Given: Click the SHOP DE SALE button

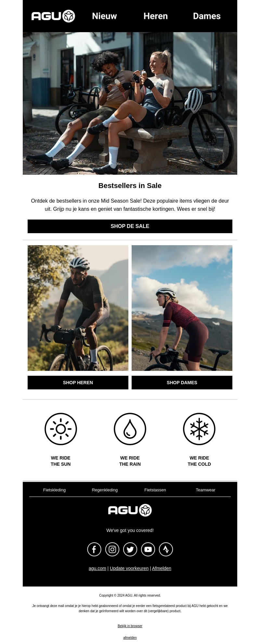Looking at the screenshot, I should click(x=130, y=226).
